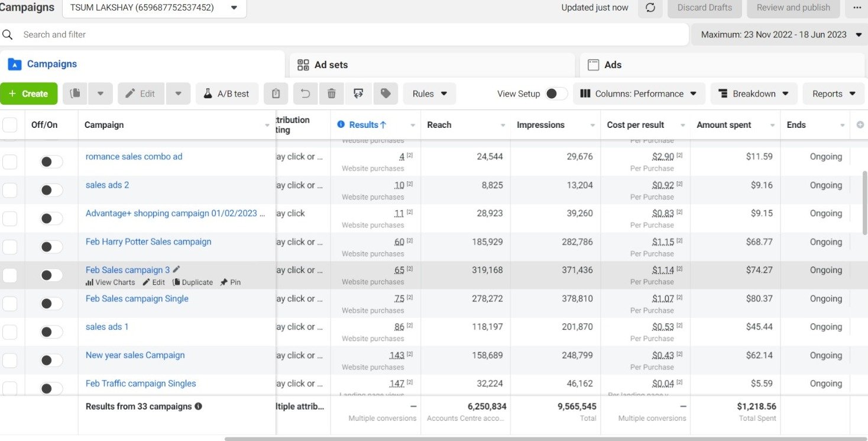
Task: Open the date range selector dropdown
Action: [780, 34]
